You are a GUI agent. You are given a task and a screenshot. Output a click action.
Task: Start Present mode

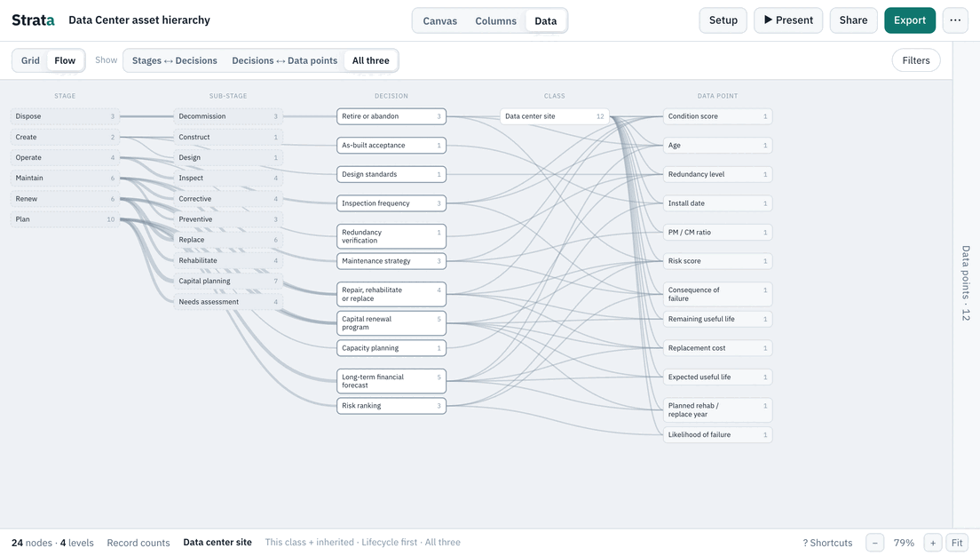(788, 20)
